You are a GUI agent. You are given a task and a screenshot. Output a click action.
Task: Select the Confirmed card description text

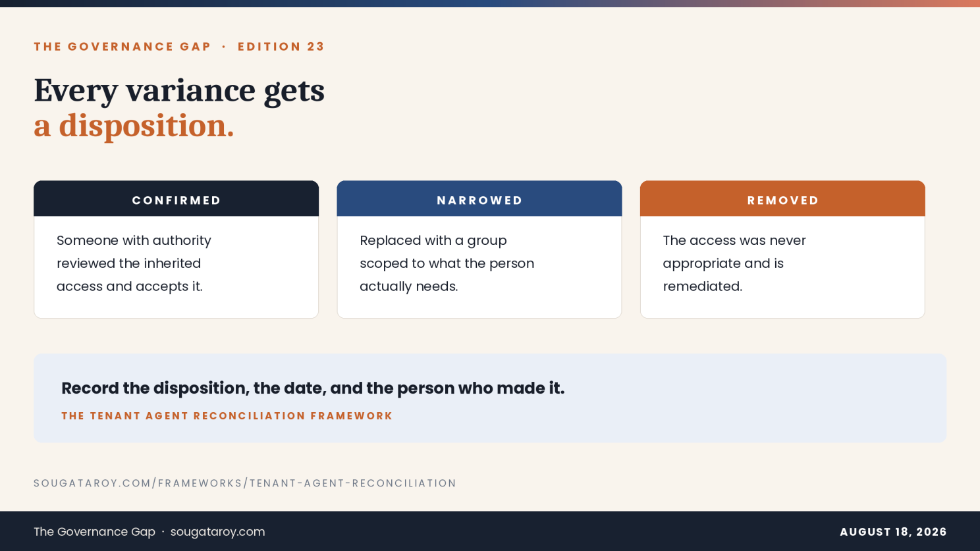pos(134,263)
